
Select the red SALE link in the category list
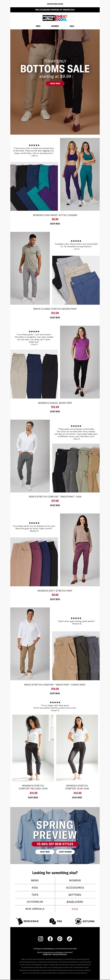[75, 909]
